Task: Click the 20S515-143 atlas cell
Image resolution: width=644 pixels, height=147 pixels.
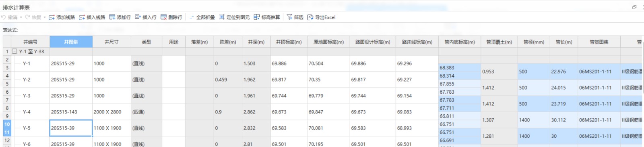Action: click(71, 112)
